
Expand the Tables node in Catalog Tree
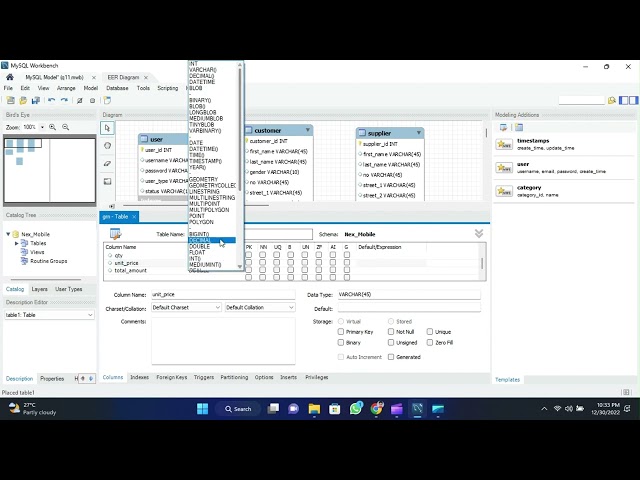coord(17,243)
